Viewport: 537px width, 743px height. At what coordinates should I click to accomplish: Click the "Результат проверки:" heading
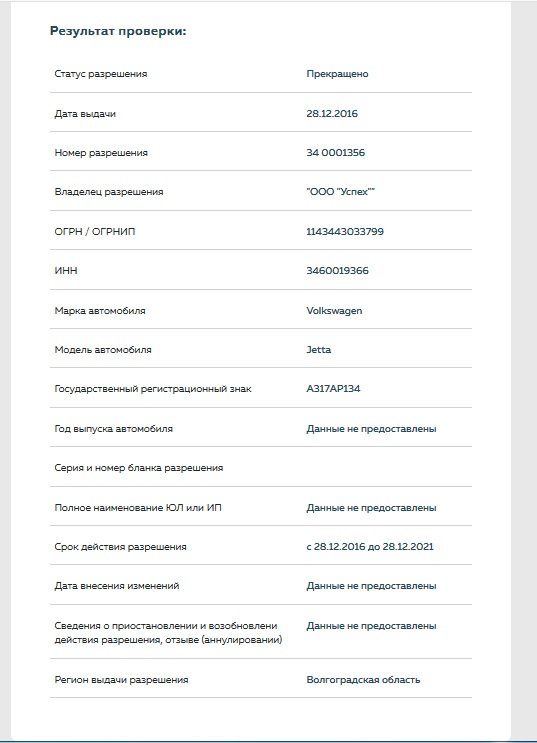[118, 31]
